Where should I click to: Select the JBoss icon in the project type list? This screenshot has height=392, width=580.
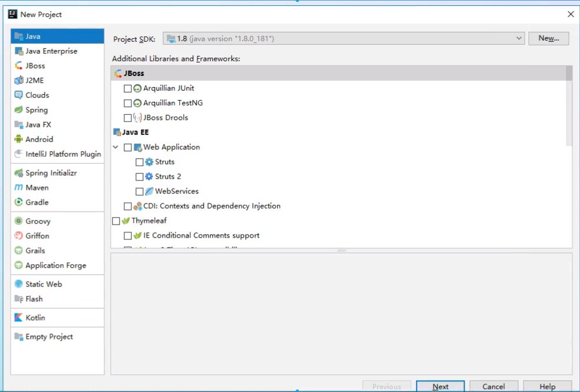tap(18, 66)
